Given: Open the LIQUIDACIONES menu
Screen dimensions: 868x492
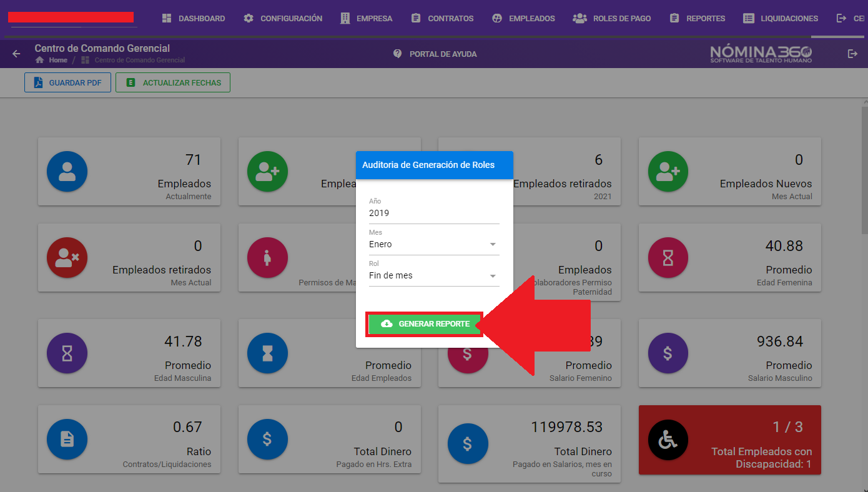Looking at the screenshot, I should [781, 18].
